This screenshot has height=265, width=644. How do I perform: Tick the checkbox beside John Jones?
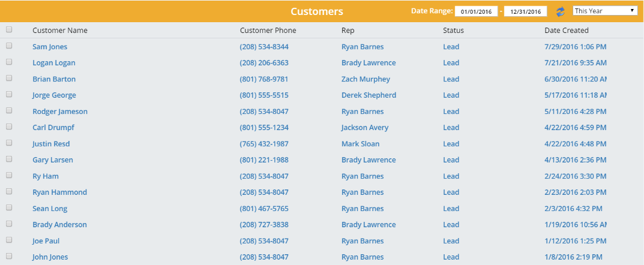click(9, 256)
